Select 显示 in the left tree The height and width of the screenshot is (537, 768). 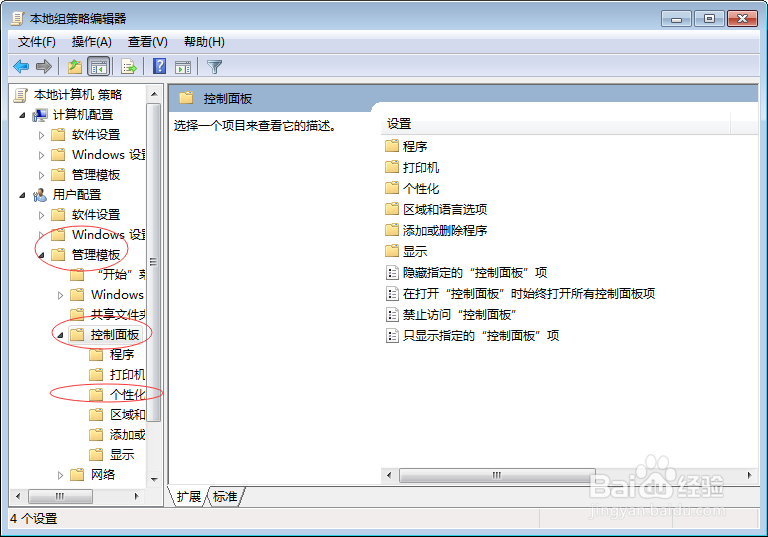pos(121,455)
